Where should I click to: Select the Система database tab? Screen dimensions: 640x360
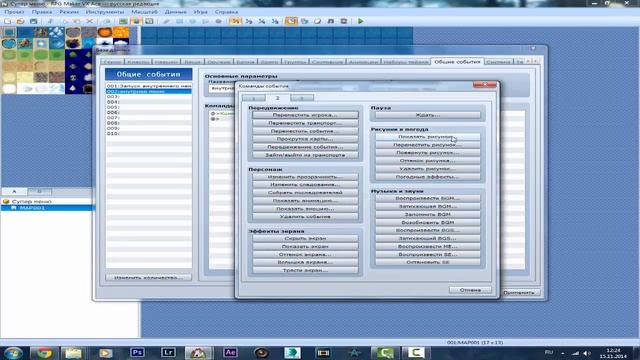(x=499, y=62)
